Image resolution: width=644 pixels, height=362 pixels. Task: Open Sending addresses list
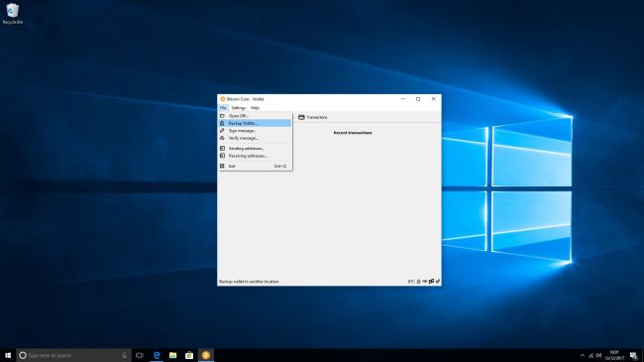pos(255,148)
